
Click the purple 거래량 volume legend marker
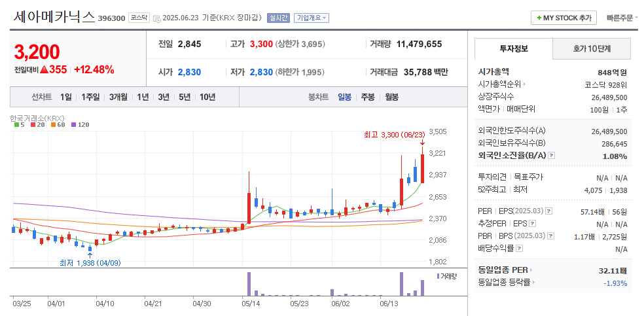point(438,276)
